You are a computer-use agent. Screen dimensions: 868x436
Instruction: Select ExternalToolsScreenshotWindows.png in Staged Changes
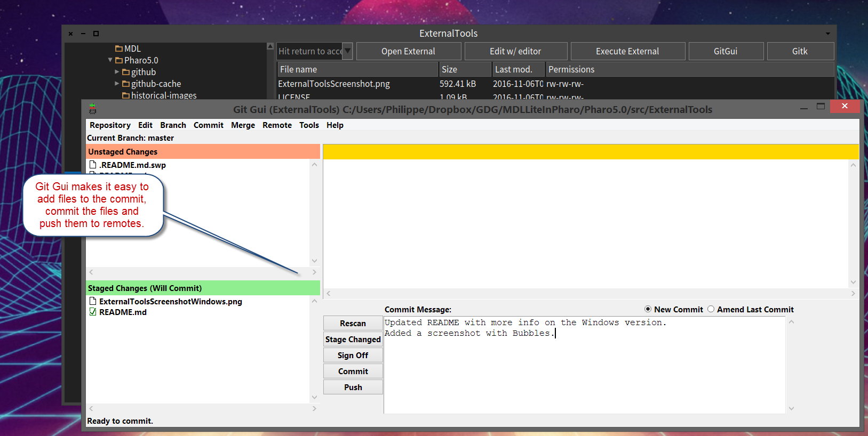(x=171, y=302)
